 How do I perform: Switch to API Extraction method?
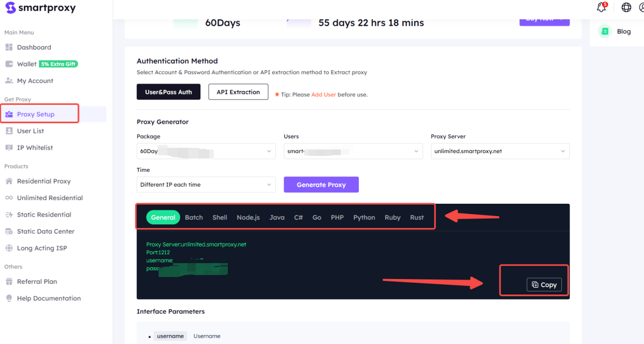pos(238,92)
